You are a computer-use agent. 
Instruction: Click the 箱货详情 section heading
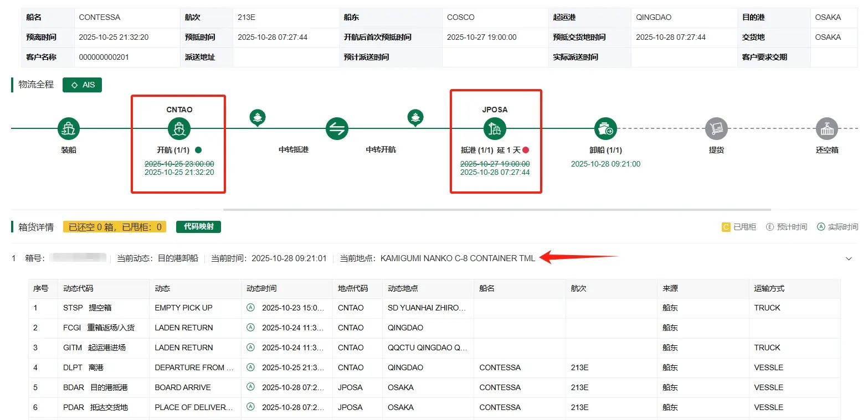coord(36,227)
